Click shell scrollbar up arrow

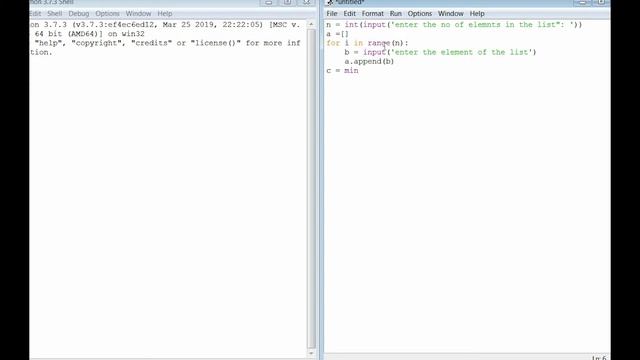point(311,24)
